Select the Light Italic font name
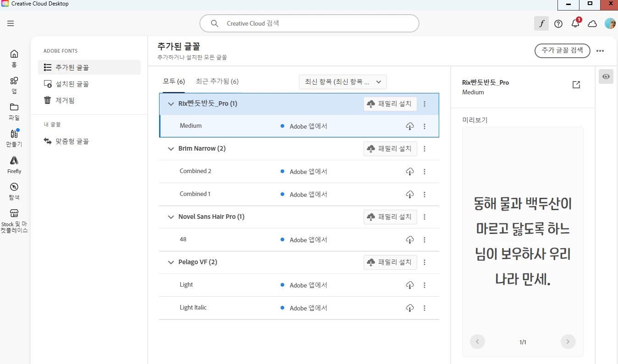Screen dimensions: 618x364 pyautogui.click(x=193, y=308)
